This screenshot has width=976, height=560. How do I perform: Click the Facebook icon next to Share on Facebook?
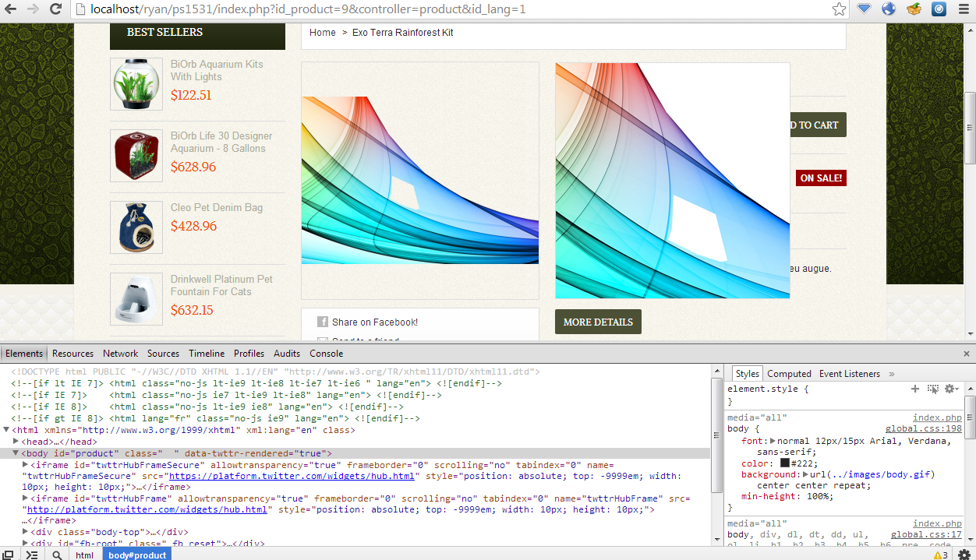click(x=323, y=322)
